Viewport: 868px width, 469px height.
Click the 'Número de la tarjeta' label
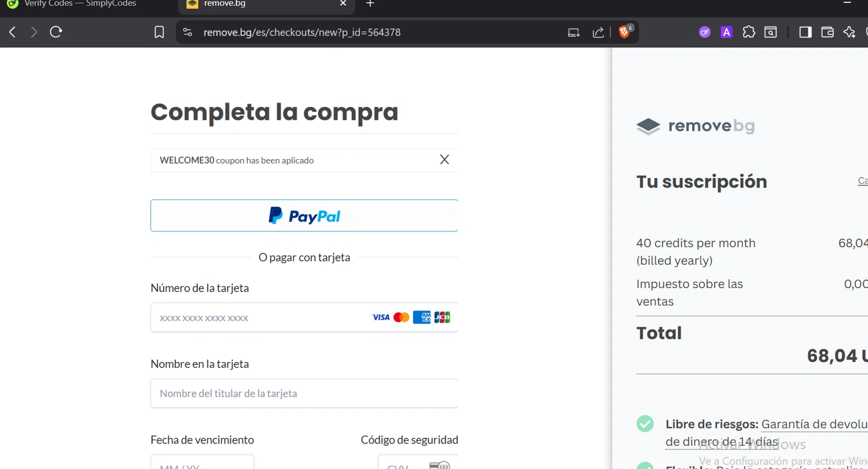pos(200,288)
